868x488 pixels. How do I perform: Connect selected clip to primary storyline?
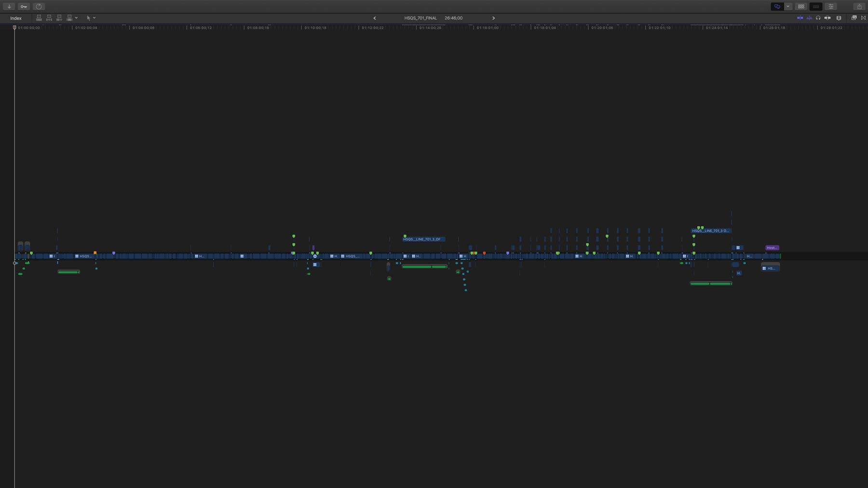coord(39,18)
